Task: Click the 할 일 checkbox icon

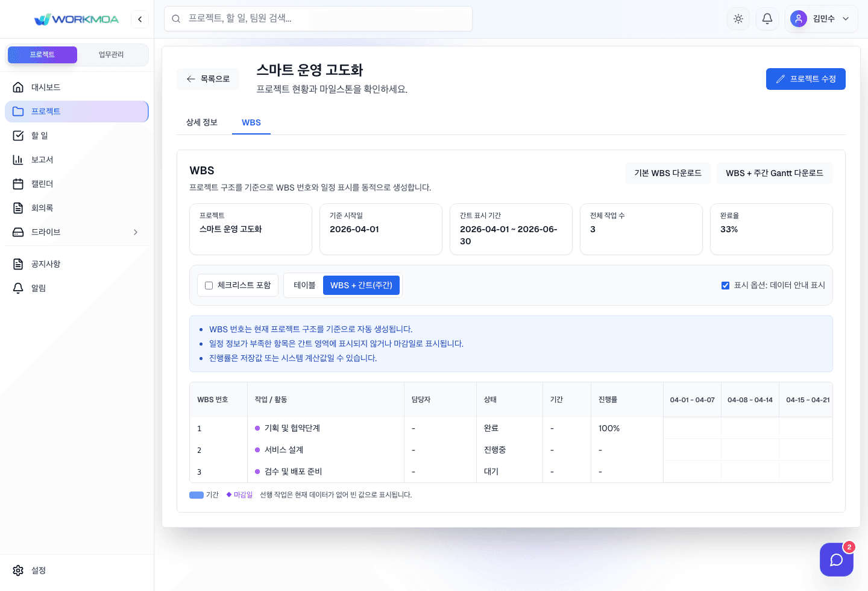Action: (x=18, y=136)
